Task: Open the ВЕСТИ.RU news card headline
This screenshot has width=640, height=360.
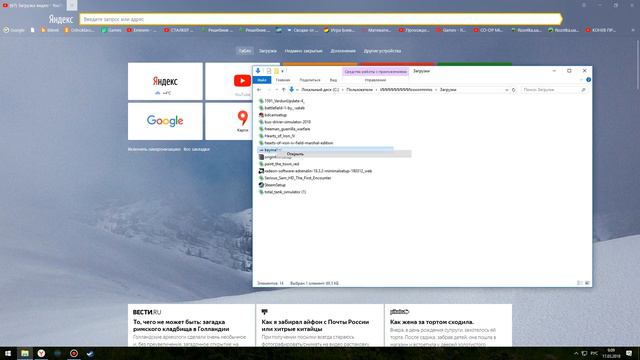Action: point(181,325)
